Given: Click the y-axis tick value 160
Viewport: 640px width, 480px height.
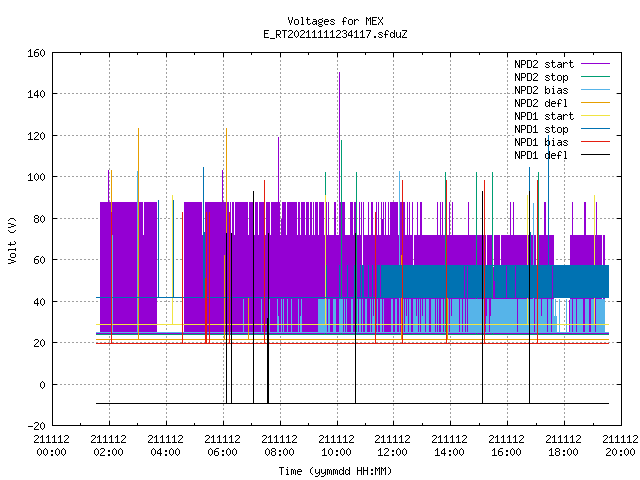Looking at the screenshot, I should click(x=36, y=53).
